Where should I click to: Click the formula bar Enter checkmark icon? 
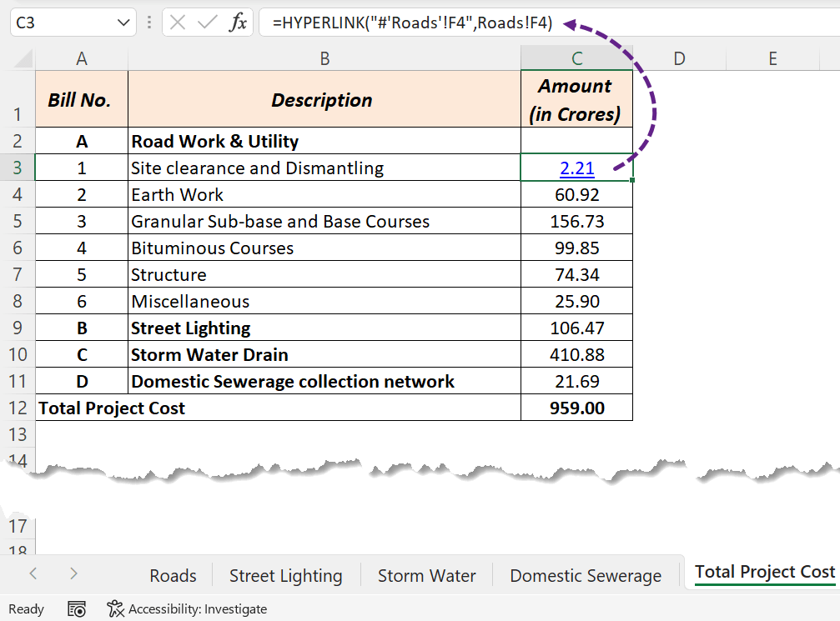[208, 23]
